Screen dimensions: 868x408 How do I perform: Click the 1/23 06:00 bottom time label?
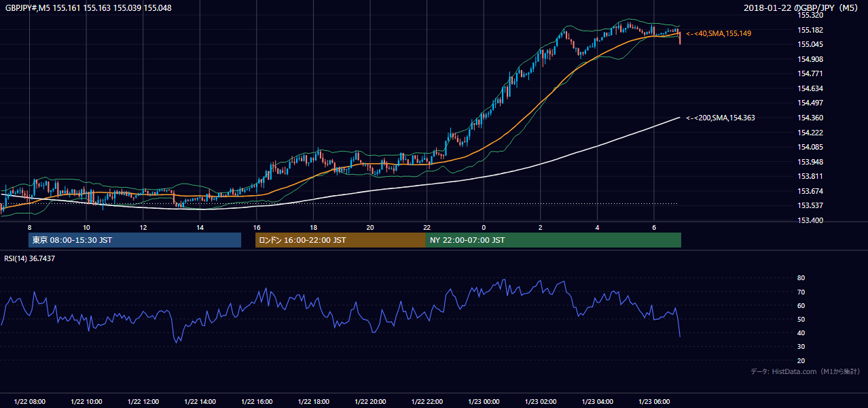[x=654, y=402]
